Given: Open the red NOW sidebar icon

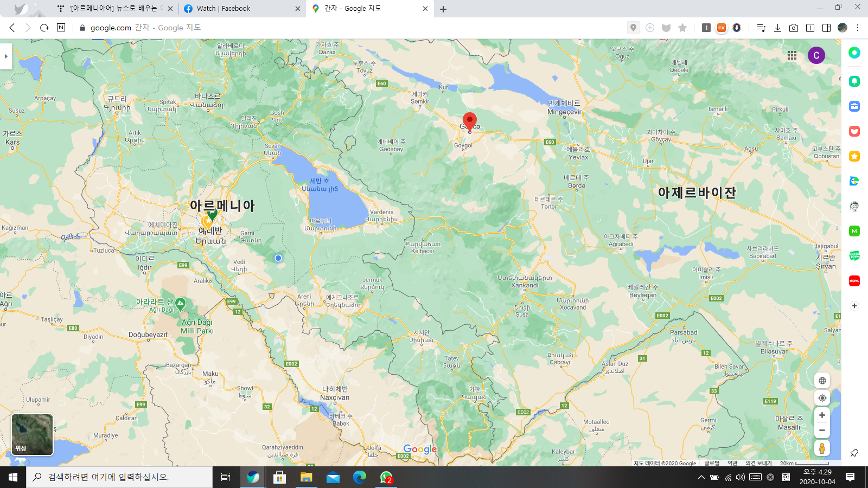Looking at the screenshot, I should (x=854, y=281).
